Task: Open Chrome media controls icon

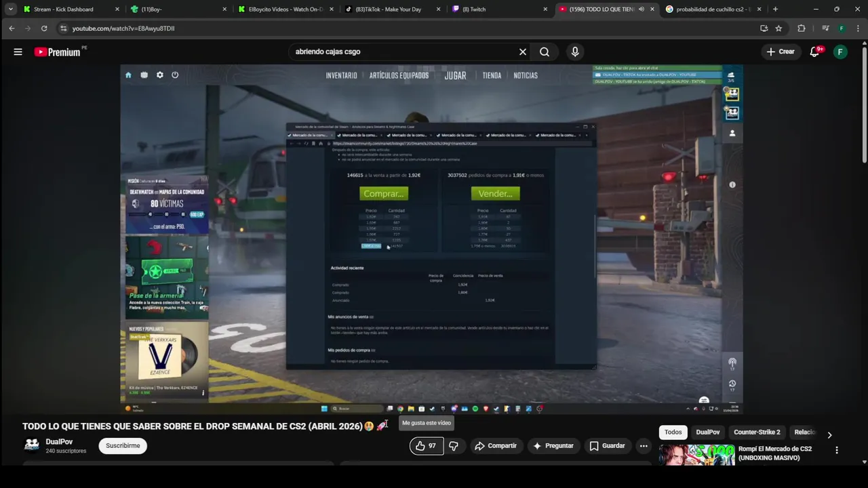Action: click(825, 28)
